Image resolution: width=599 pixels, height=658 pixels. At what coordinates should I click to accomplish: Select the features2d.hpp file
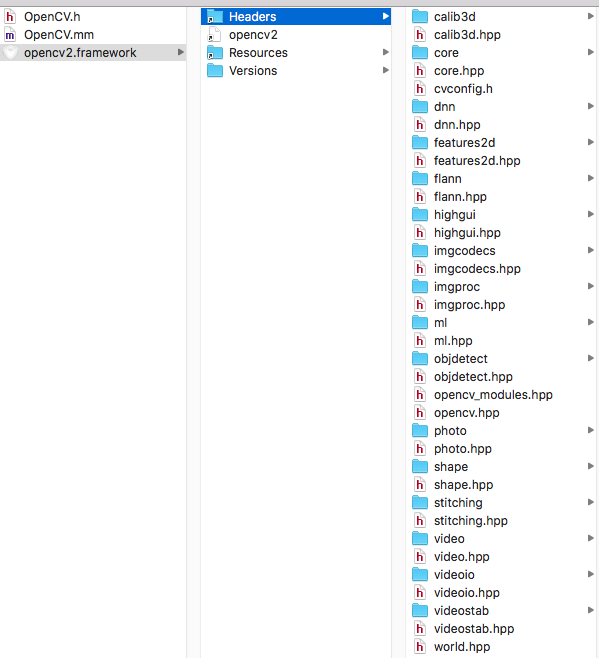[x=477, y=161]
